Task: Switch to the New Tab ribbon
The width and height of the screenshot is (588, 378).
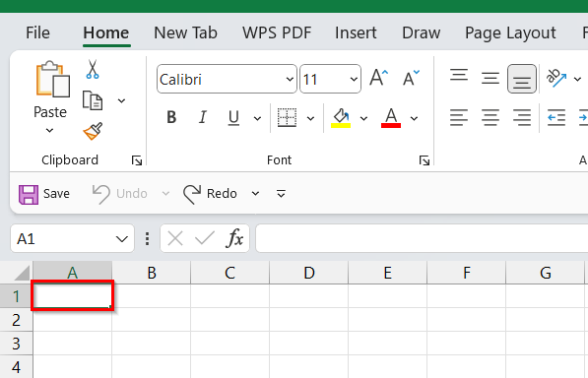Action: coord(185,32)
